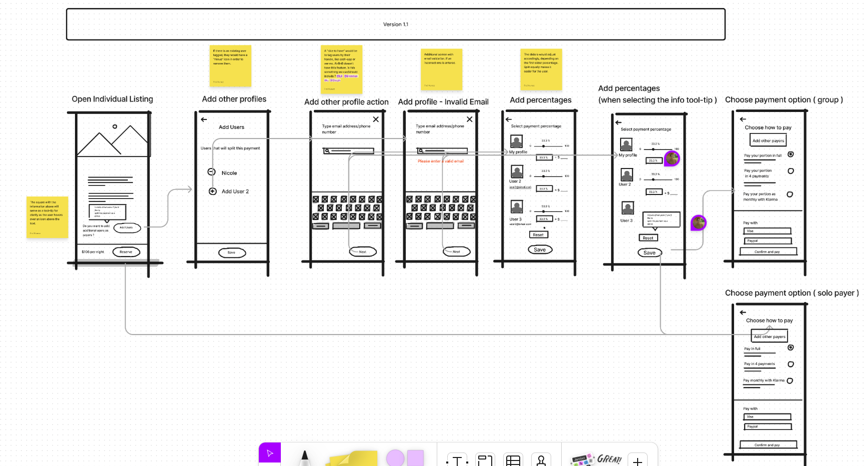Click search field in Invalid Email frame
Screen dimensions: 868x466
point(442,150)
